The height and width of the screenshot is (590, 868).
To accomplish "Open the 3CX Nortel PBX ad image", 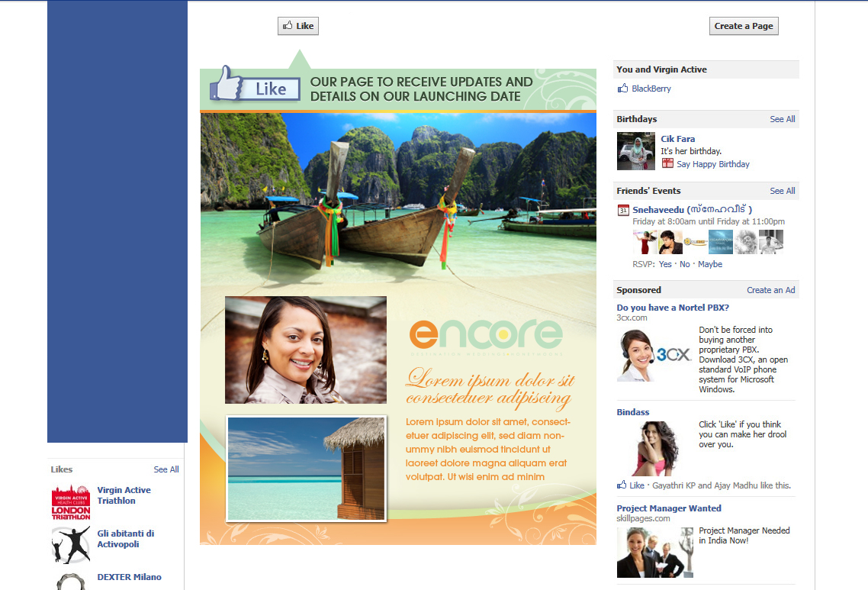I will pyautogui.click(x=654, y=355).
